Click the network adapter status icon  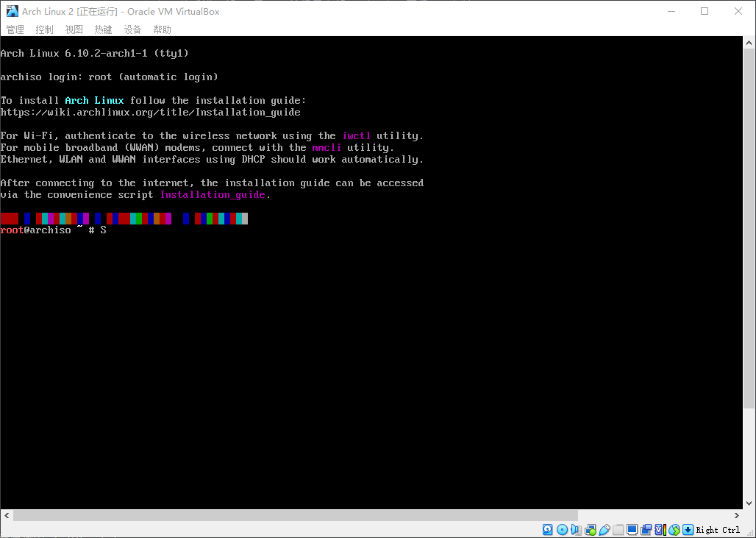591,529
